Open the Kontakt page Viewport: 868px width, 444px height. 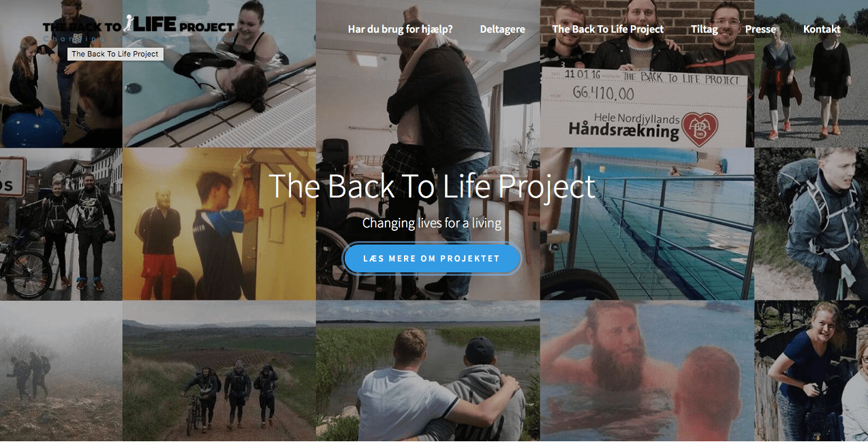click(x=822, y=29)
